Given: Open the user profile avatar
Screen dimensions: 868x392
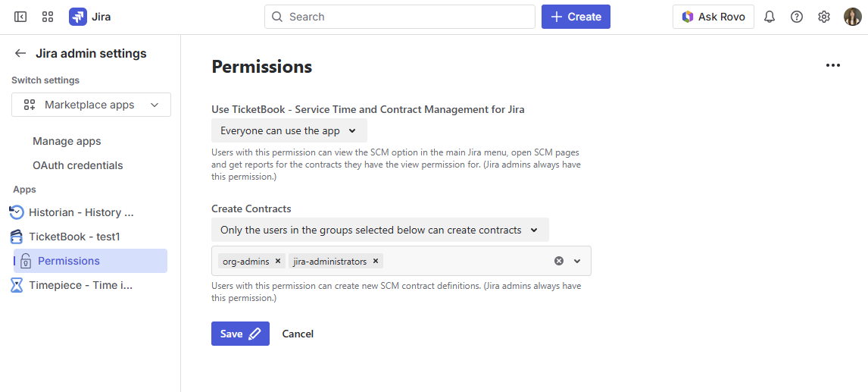Looking at the screenshot, I should click(x=852, y=17).
